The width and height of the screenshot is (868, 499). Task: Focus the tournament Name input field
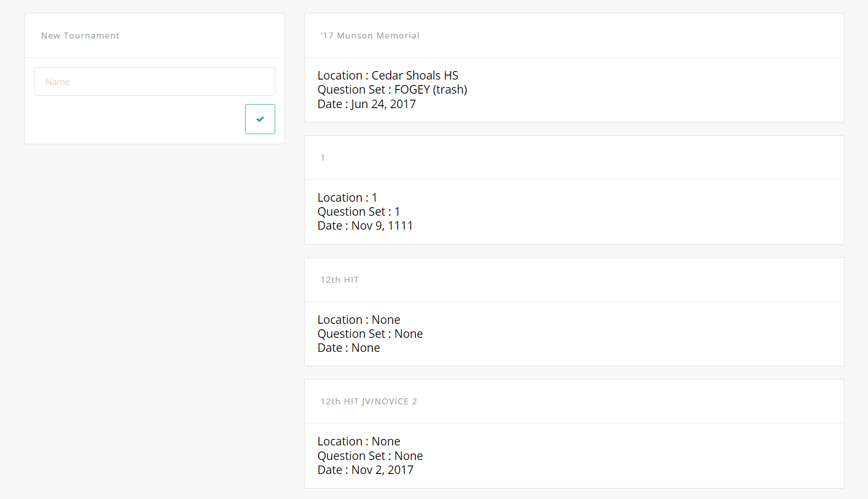pos(155,82)
